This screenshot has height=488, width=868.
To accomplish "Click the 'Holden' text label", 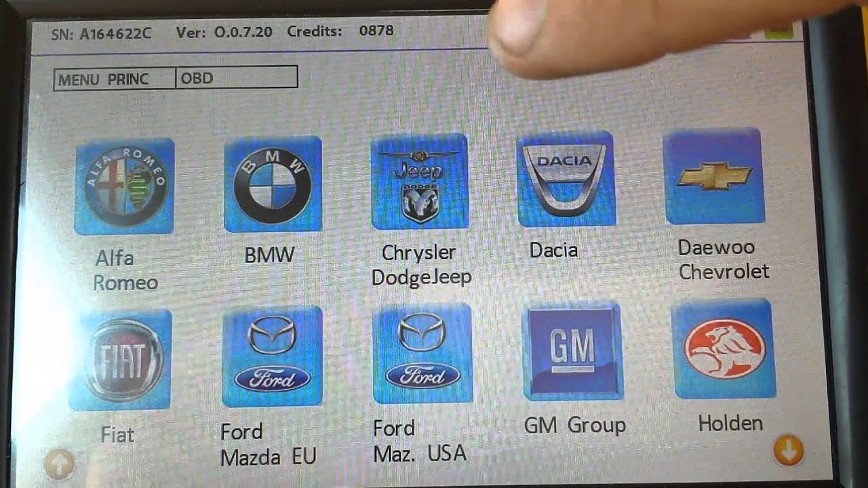I will (730, 424).
